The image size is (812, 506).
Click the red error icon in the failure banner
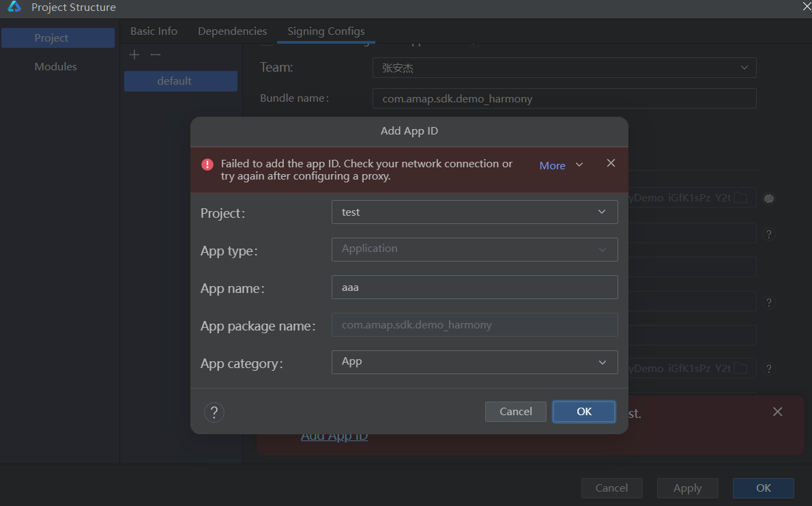point(207,165)
